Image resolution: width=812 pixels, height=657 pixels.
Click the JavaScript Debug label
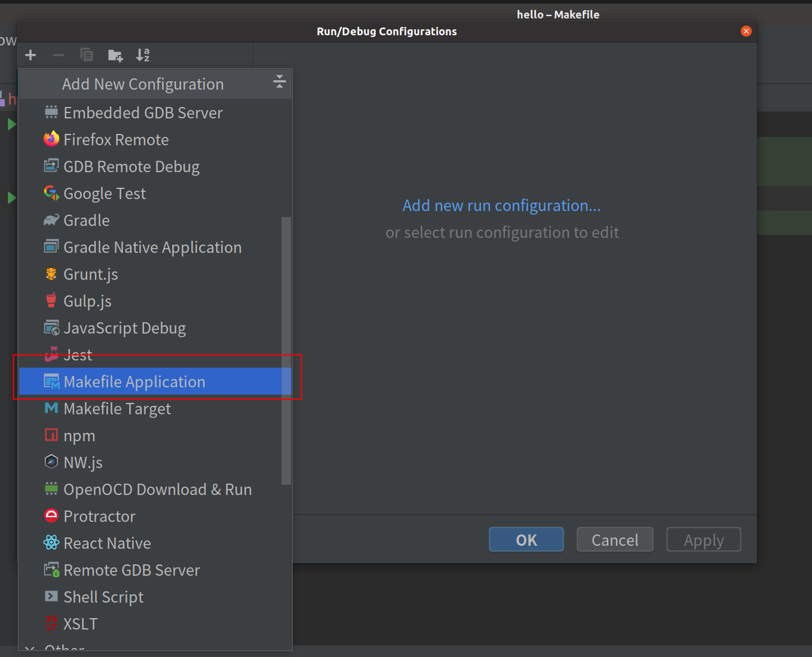tap(125, 328)
